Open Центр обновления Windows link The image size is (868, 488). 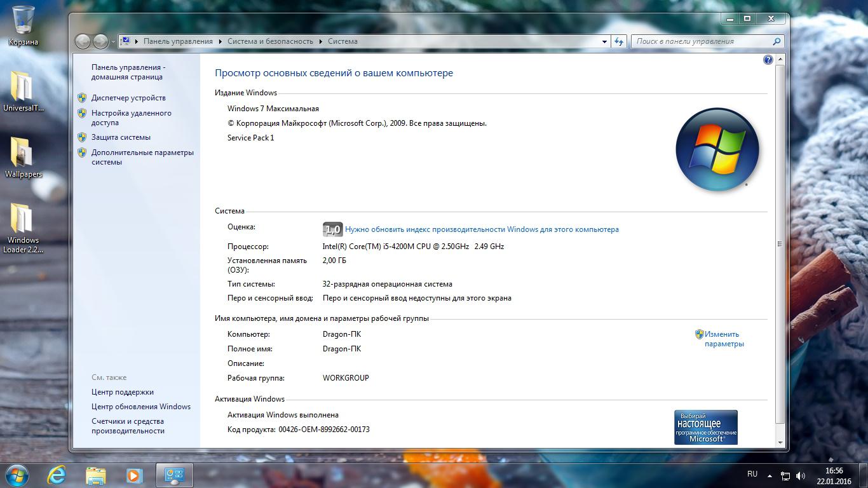coord(141,407)
